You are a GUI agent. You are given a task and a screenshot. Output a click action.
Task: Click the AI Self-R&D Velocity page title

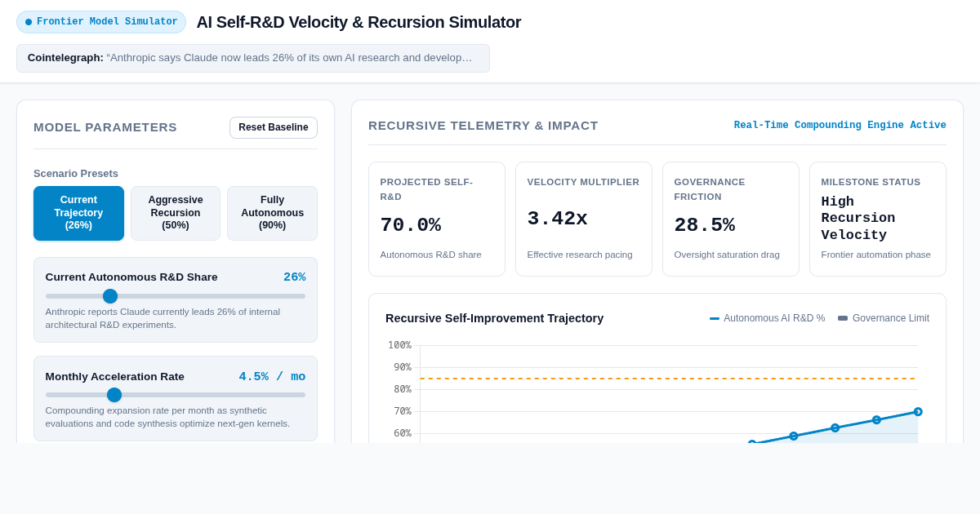point(359,22)
